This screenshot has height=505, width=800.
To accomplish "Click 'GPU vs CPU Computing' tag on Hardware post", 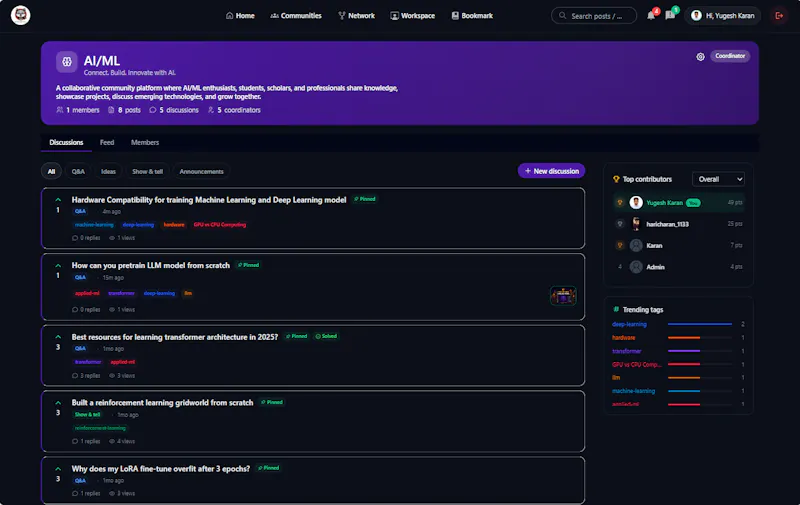I will pyautogui.click(x=220, y=224).
